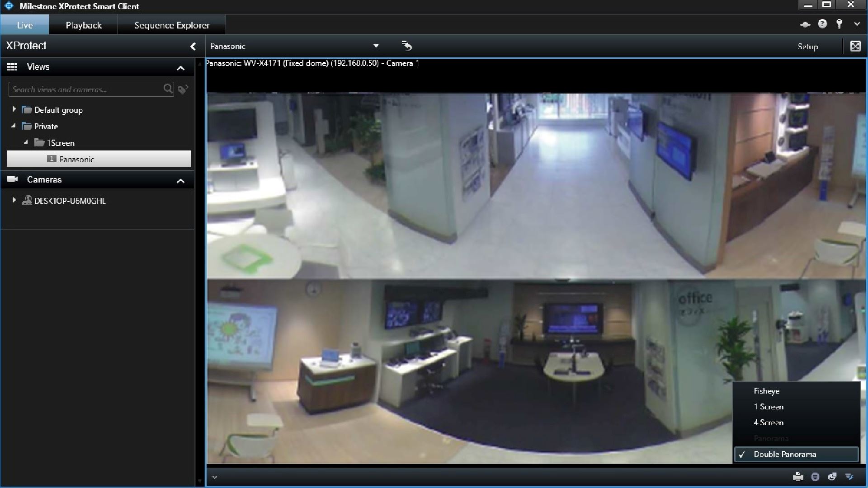The width and height of the screenshot is (868, 488).
Task: Choose Fisheye display mode
Action: point(766,391)
